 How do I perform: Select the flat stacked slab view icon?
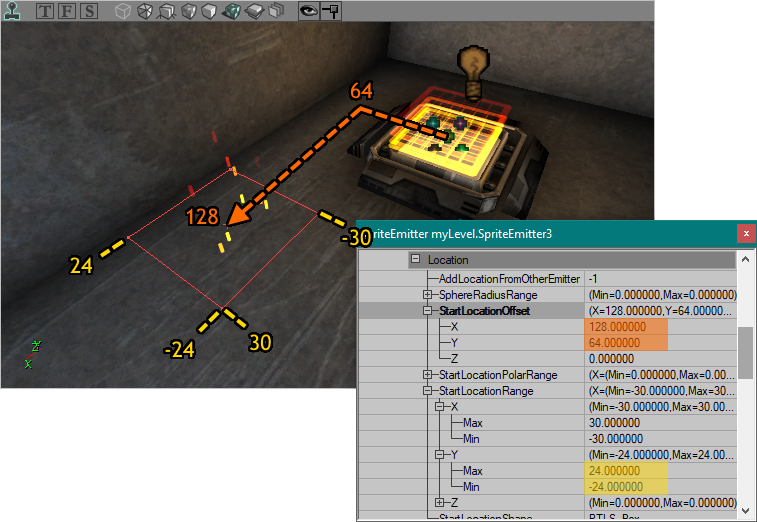pyautogui.click(x=254, y=11)
